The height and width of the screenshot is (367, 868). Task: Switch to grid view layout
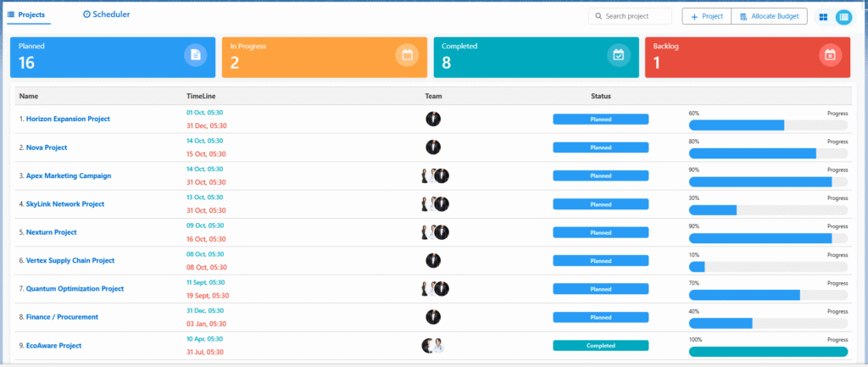click(x=823, y=17)
